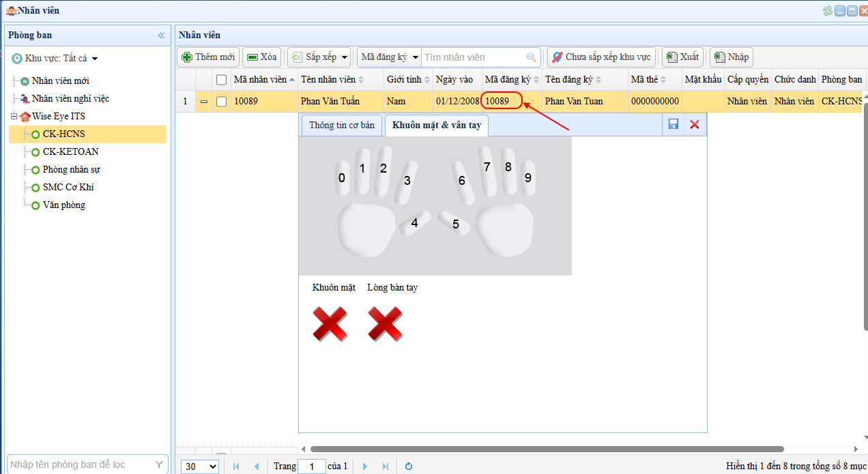Click the Xuất export button
This screenshot has width=868, height=474.
pos(682,57)
